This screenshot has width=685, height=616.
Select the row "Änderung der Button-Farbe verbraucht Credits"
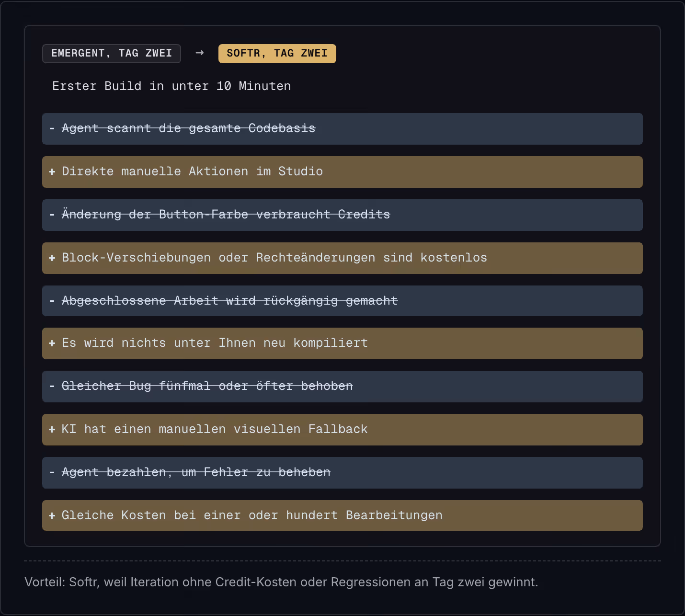coord(342,215)
